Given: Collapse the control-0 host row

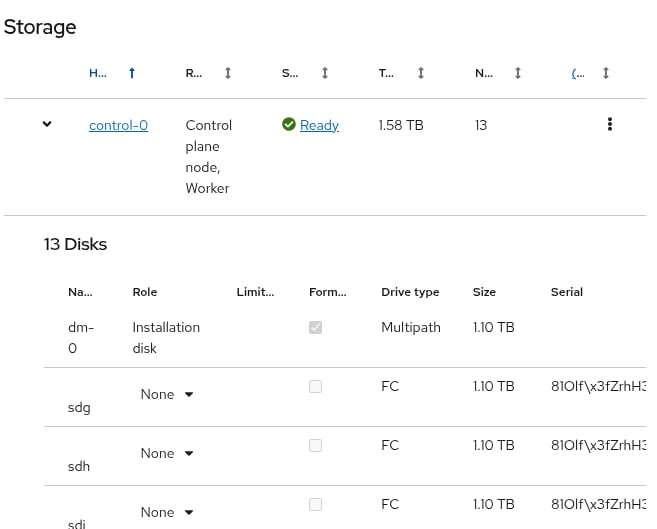Looking at the screenshot, I should [47, 124].
